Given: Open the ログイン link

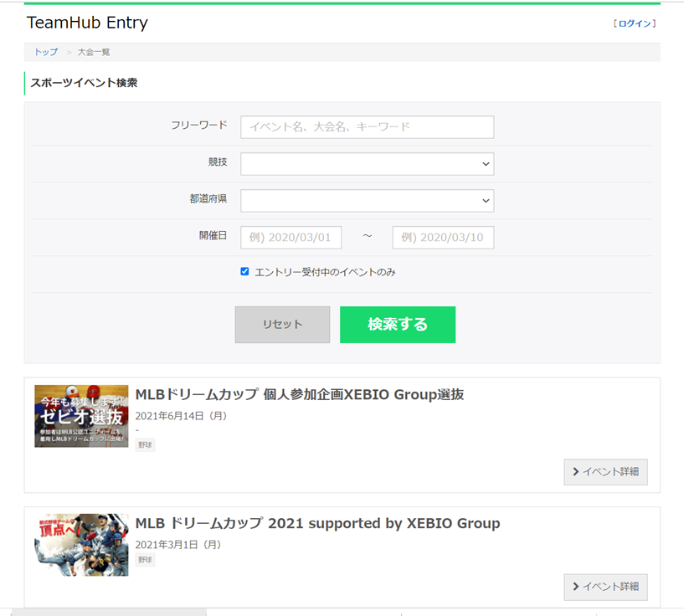Looking at the screenshot, I should (x=635, y=23).
